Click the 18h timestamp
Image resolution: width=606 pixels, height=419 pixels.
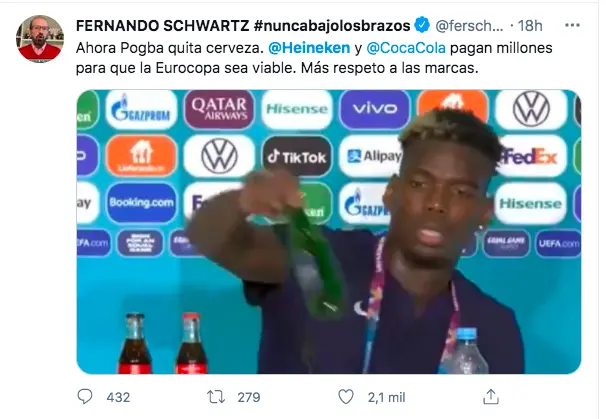click(530, 26)
